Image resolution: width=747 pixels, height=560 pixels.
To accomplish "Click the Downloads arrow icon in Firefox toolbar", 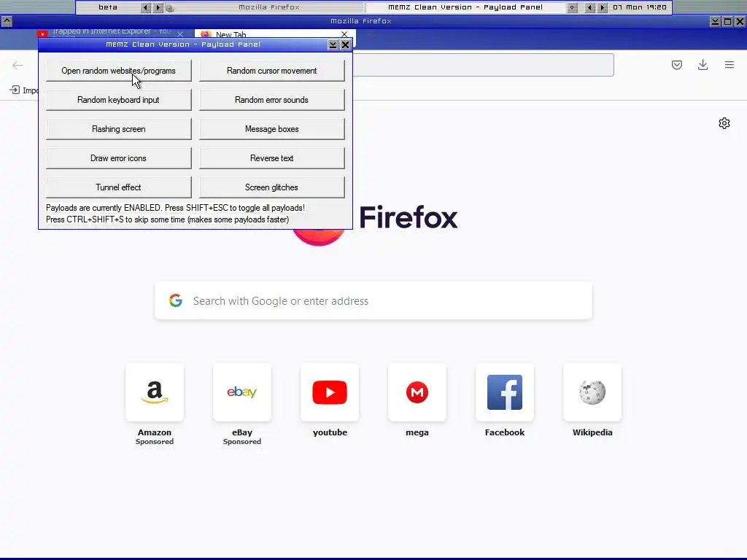I will click(x=703, y=65).
